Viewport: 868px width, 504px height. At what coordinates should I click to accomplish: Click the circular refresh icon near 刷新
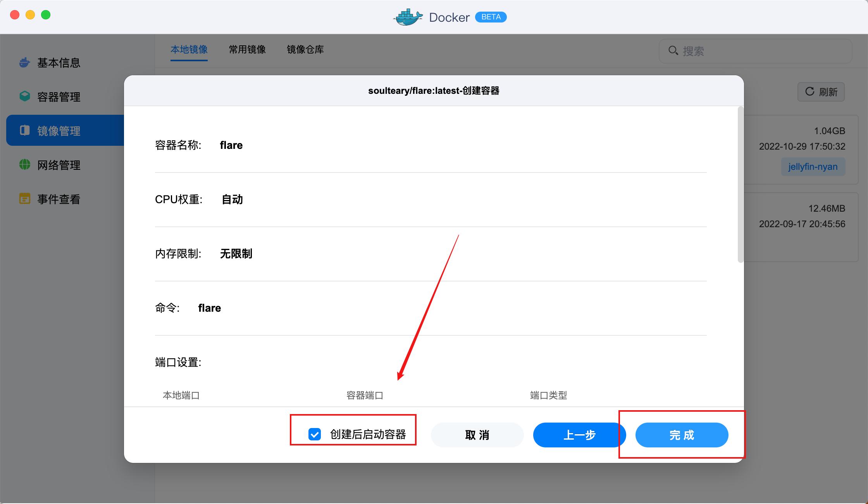click(809, 92)
